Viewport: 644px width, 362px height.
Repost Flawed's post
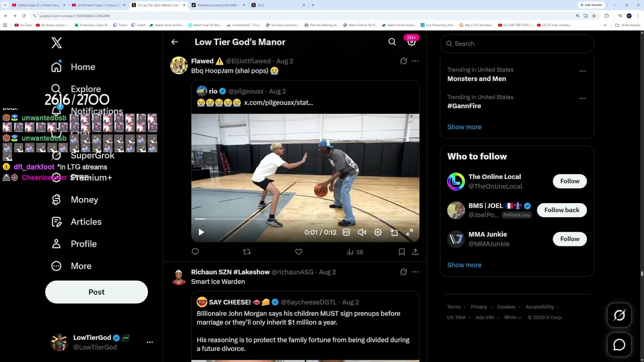(x=247, y=252)
